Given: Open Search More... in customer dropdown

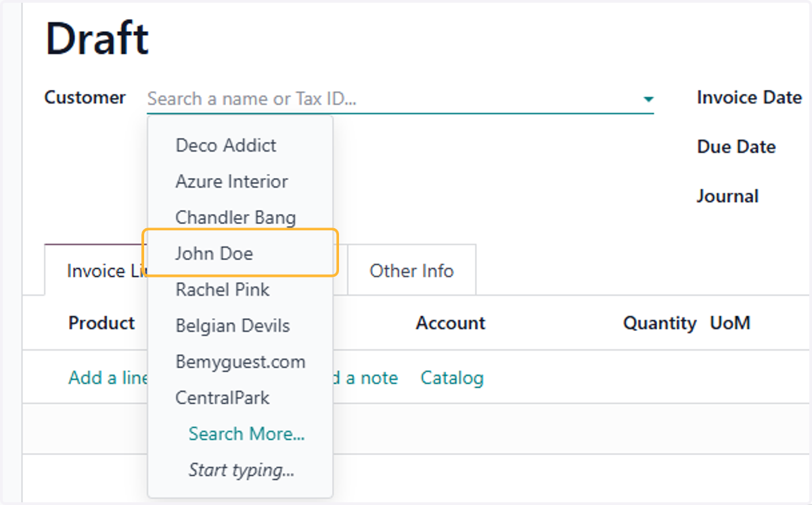Looking at the screenshot, I should 246,434.
